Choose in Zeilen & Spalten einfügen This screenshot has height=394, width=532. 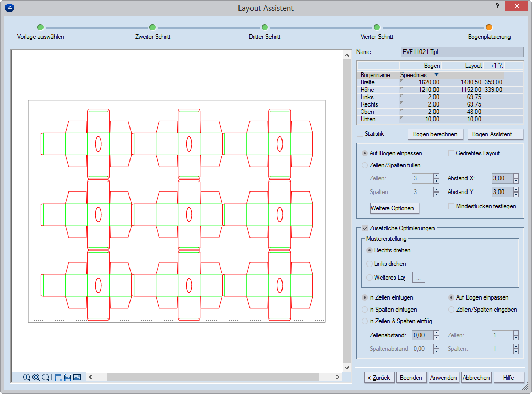(365, 321)
